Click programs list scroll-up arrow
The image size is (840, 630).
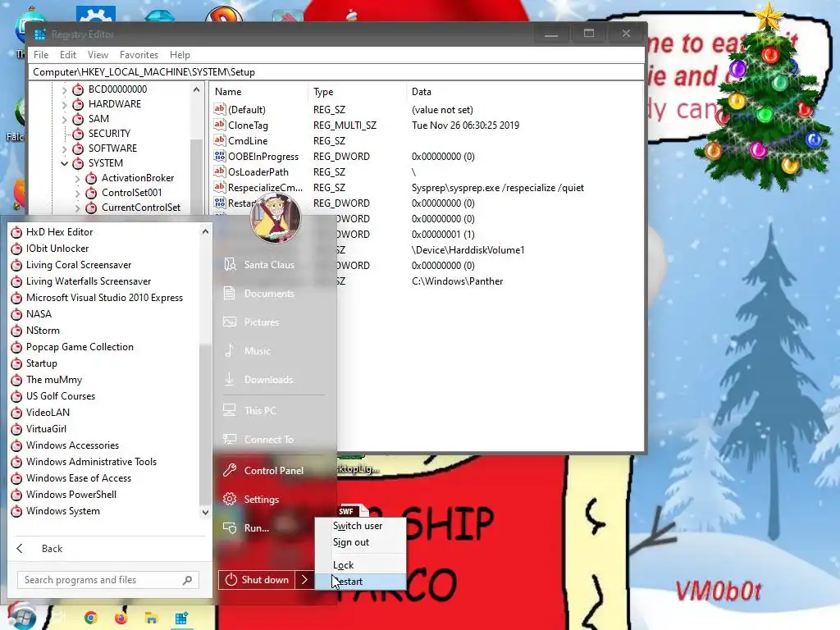(x=205, y=232)
